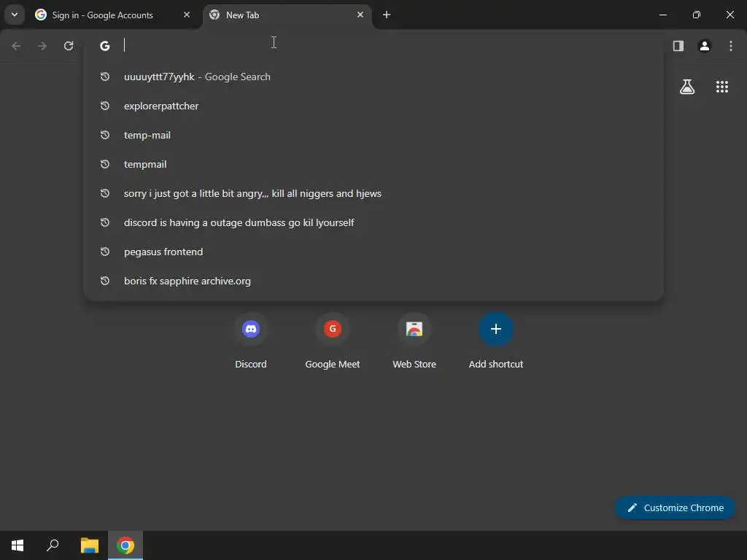Image resolution: width=747 pixels, height=560 pixels.
Task: Open the Google Meet shortcut
Action: 333,341
